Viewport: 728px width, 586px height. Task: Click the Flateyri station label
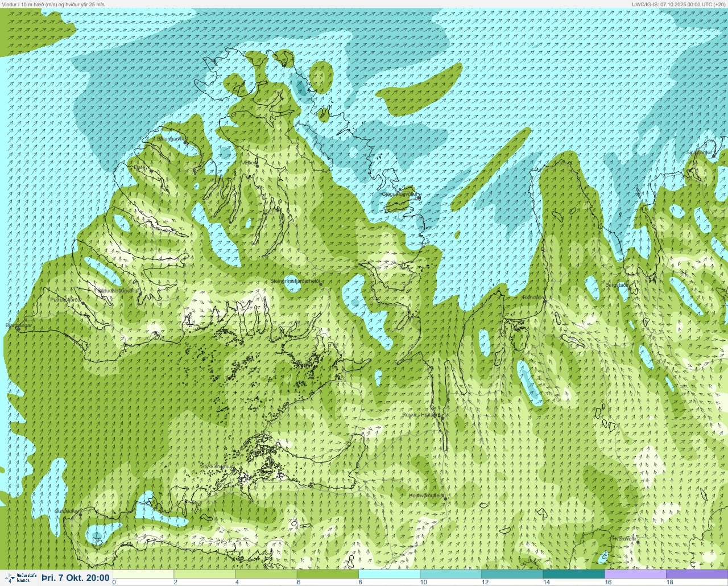click(142, 167)
